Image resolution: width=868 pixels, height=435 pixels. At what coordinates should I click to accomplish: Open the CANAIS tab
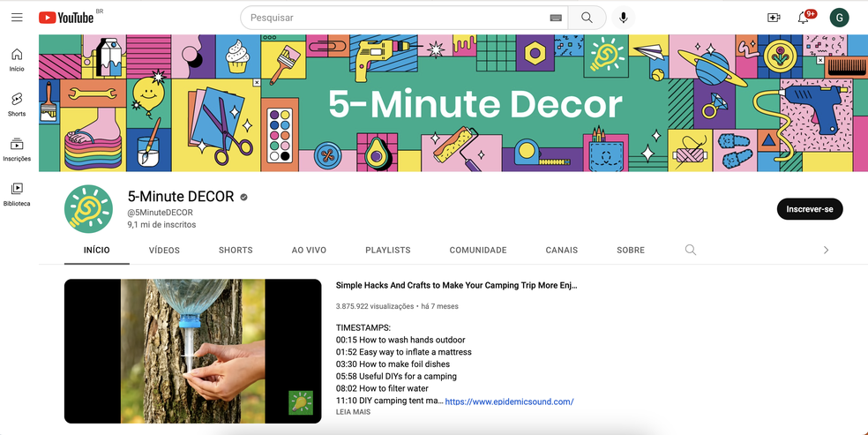[x=562, y=251]
